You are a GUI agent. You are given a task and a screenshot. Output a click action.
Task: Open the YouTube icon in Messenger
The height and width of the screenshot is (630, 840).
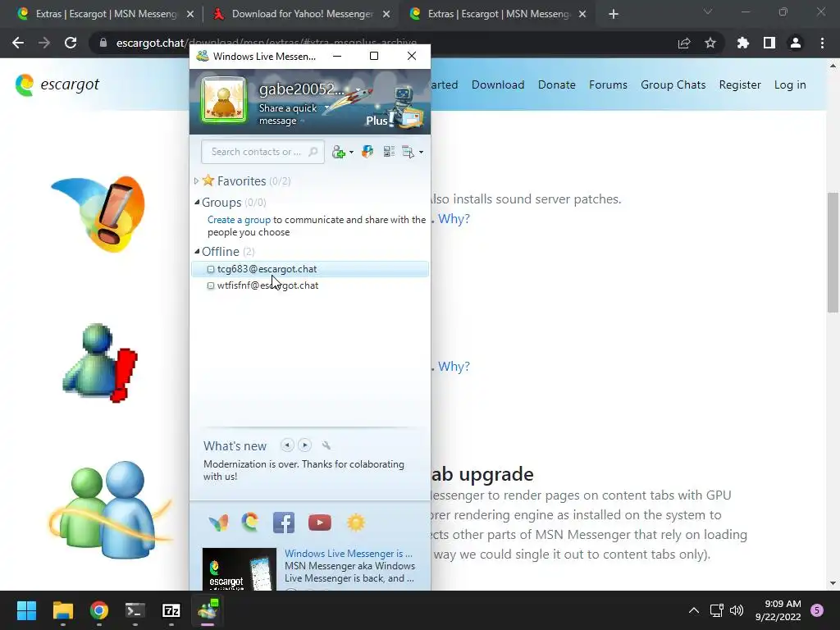coord(320,523)
